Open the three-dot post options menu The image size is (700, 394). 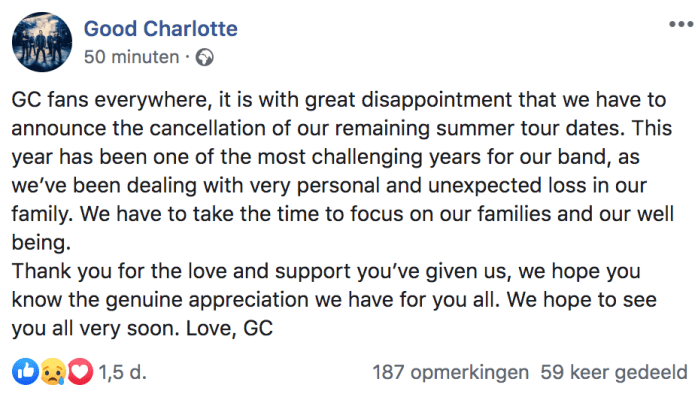[681, 24]
